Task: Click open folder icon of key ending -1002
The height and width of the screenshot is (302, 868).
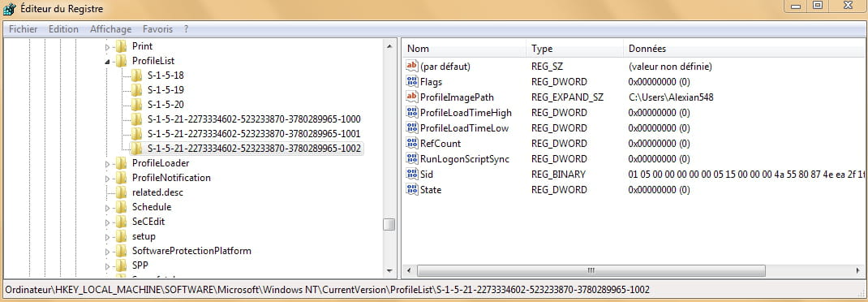Action: pyautogui.click(x=137, y=149)
